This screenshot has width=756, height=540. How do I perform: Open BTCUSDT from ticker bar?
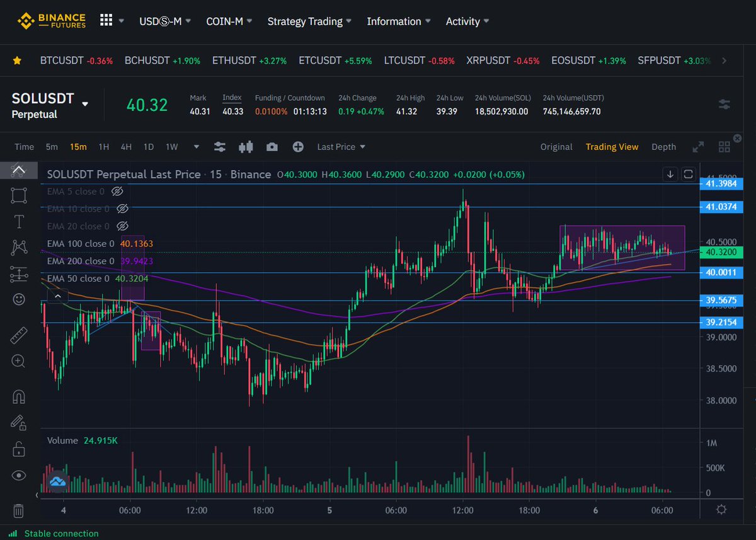[76, 60]
